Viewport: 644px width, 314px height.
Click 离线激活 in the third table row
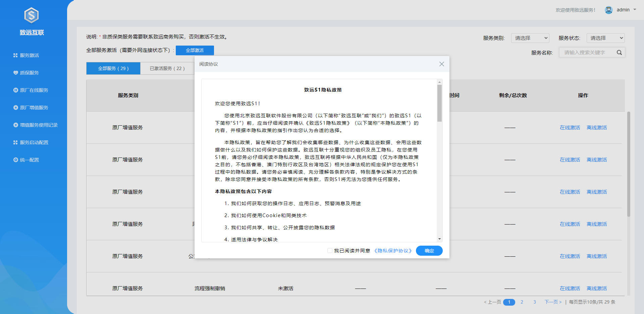(x=597, y=192)
